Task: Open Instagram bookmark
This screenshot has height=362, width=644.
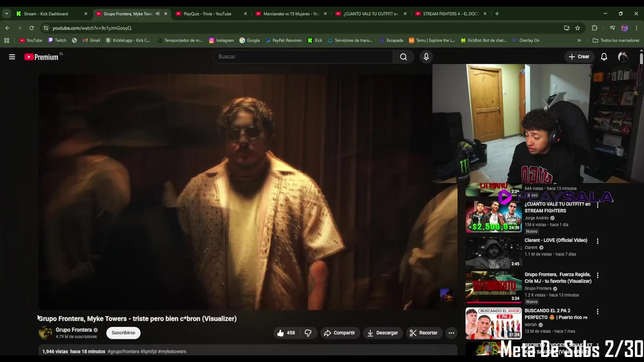Action: (221, 40)
